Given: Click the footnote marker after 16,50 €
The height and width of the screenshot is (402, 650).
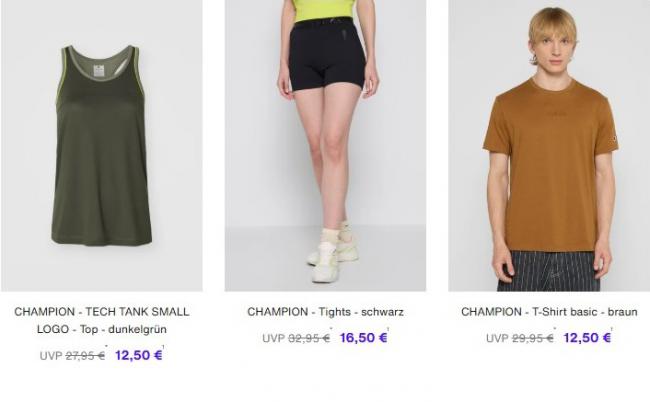Looking at the screenshot, I should pos(388,329).
